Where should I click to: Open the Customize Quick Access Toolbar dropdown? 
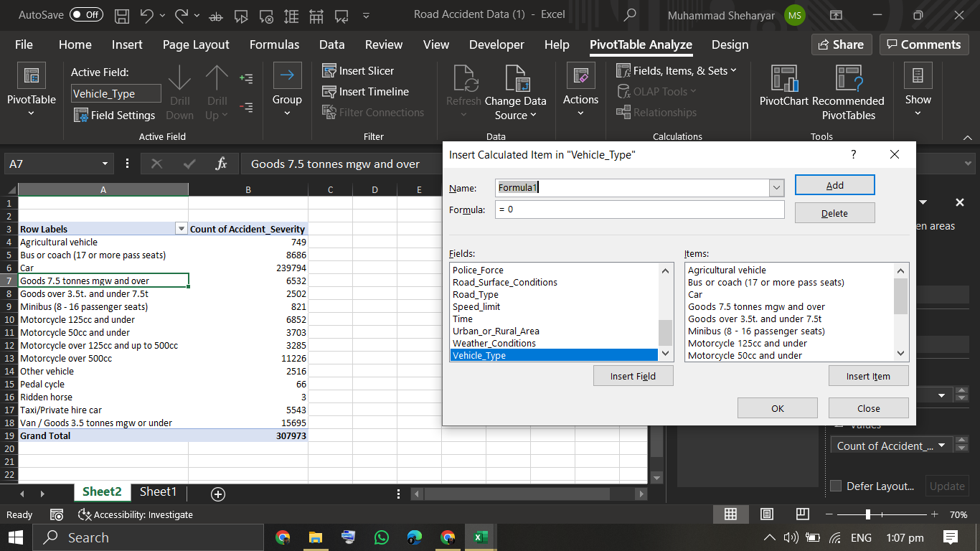(x=367, y=15)
